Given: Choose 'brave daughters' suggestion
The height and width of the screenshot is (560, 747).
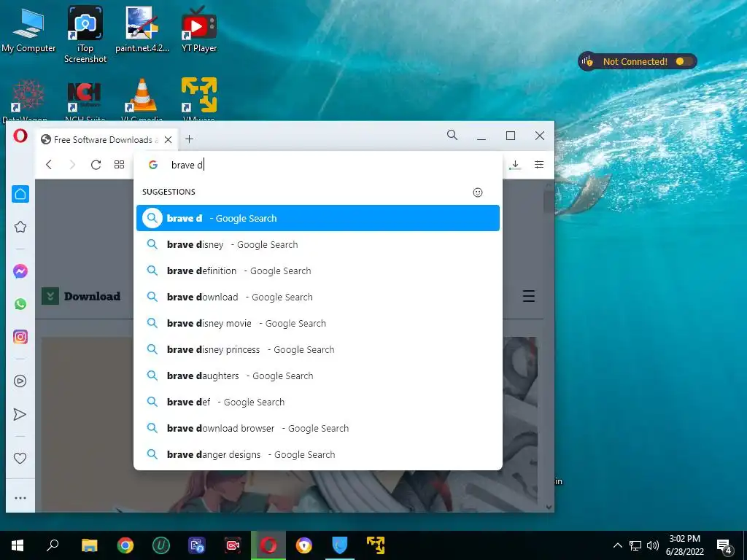Looking at the screenshot, I should (318, 376).
